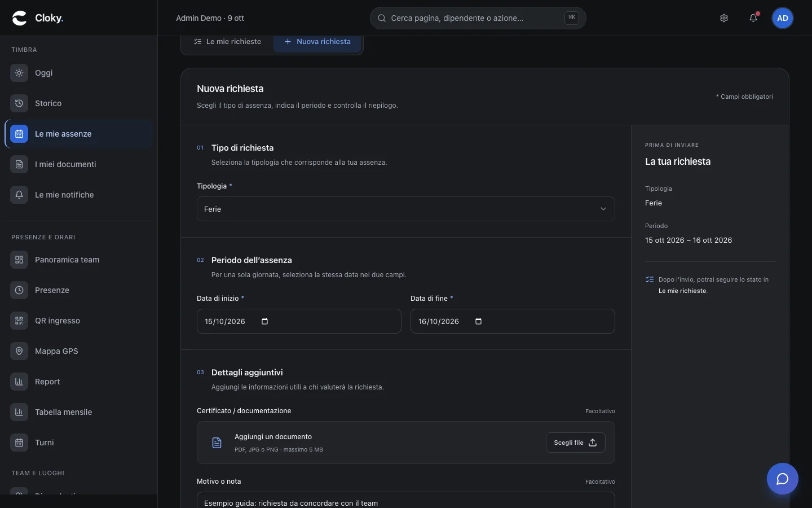The width and height of the screenshot is (812, 508).
Task: Click the Scegli file button
Action: (x=576, y=443)
